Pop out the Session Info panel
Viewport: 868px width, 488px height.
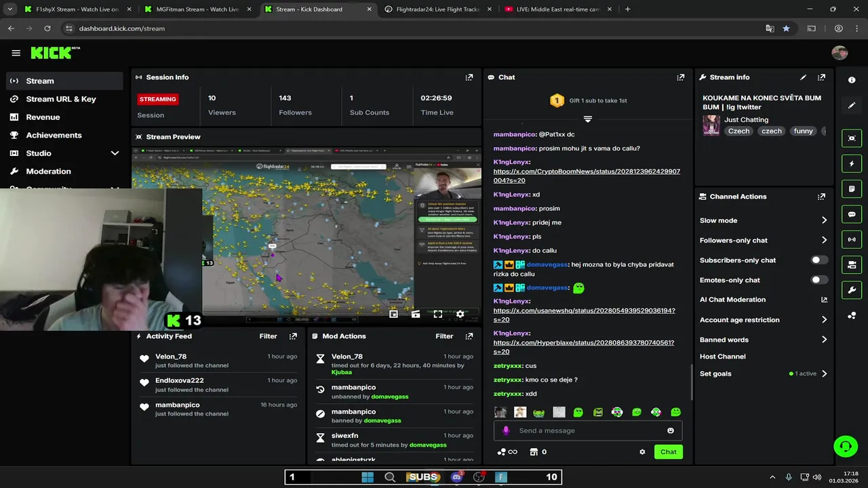469,77
